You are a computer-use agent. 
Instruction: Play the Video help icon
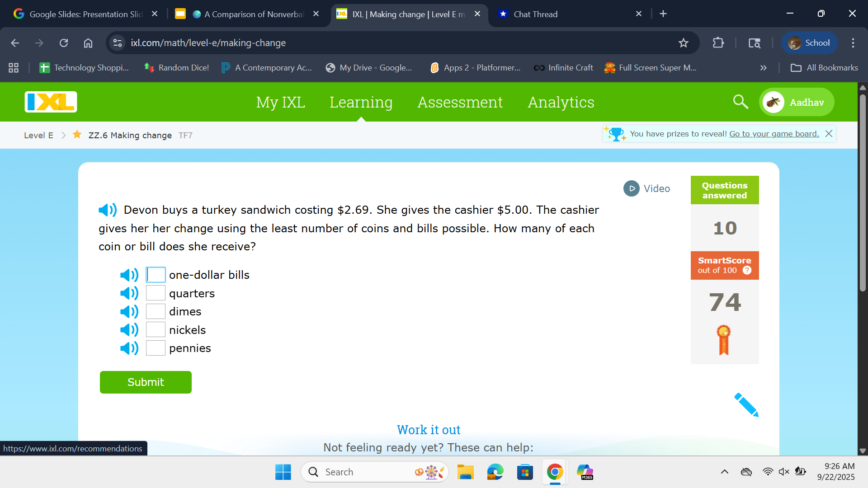pos(632,188)
